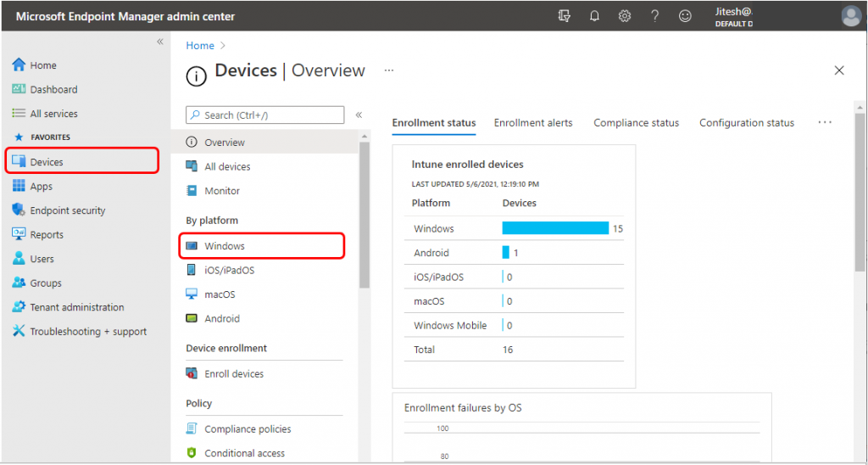This screenshot has width=868, height=465.
Task: Switch to the Enrollment status tab
Action: 434,123
